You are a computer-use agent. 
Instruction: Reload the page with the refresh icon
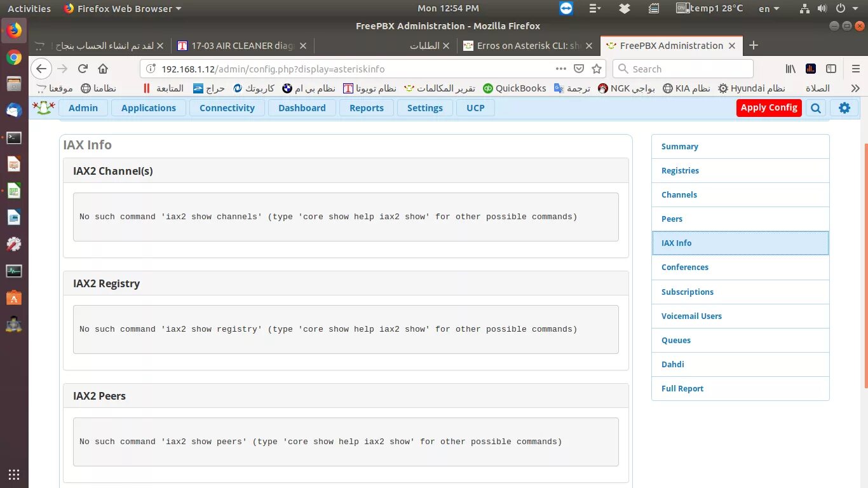pos(83,69)
